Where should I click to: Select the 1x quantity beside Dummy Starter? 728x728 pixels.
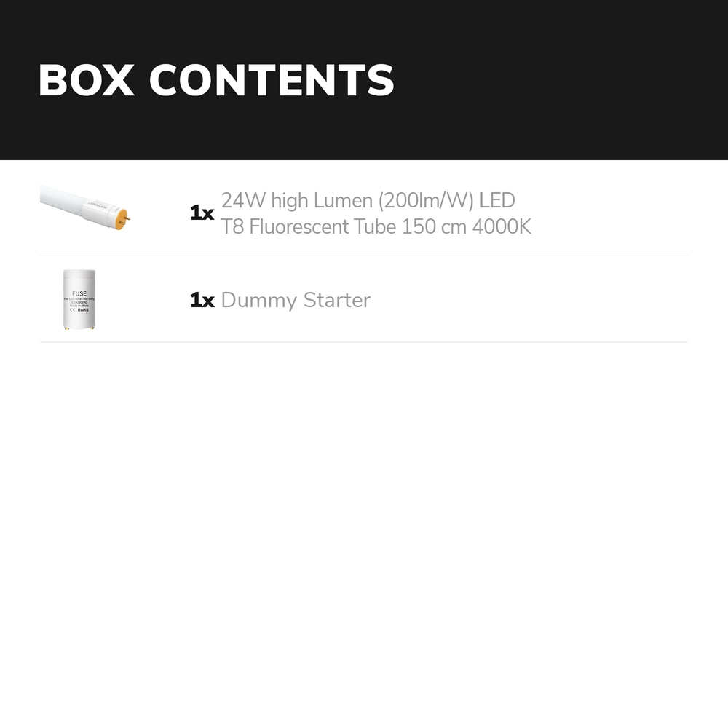[202, 301]
